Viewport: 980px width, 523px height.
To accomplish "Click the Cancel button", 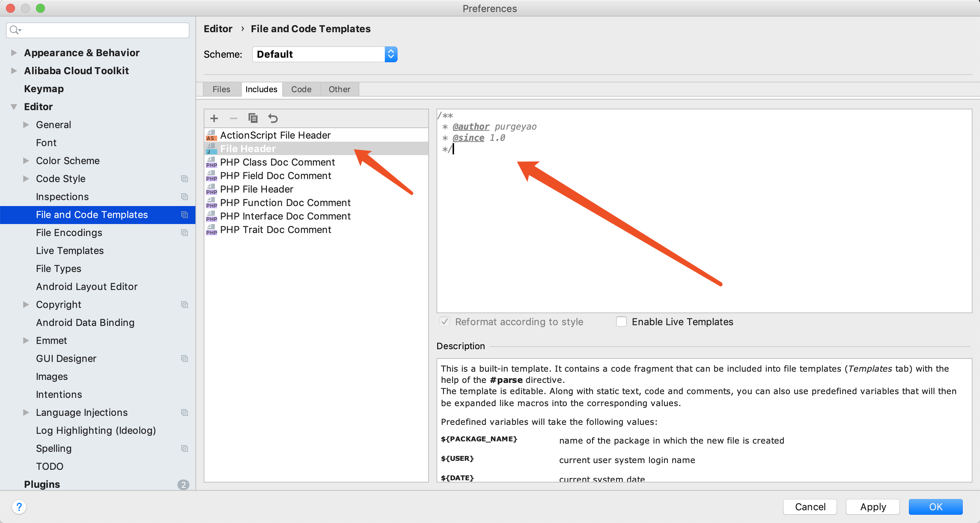I will (x=810, y=507).
